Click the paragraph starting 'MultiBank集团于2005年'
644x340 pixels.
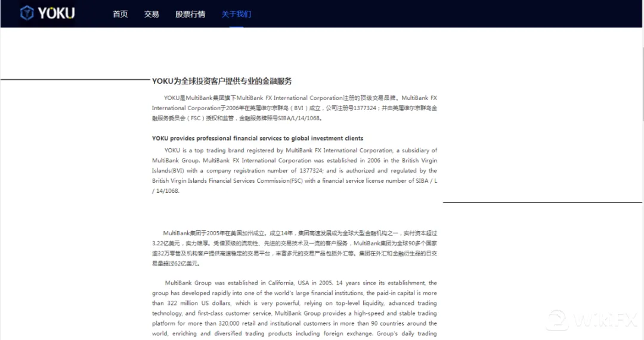(x=295, y=248)
